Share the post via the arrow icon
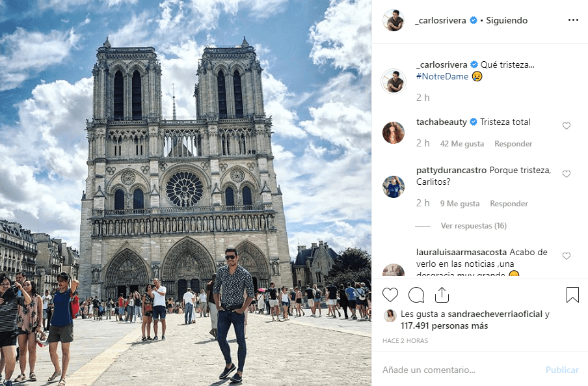 (x=443, y=295)
